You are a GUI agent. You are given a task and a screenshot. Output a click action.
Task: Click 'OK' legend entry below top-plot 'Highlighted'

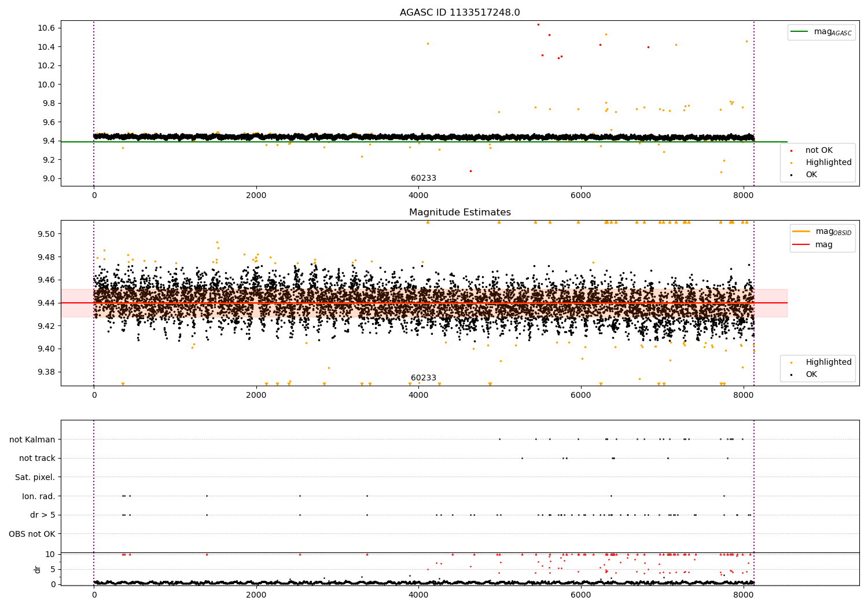pyautogui.click(x=811, y=175)
